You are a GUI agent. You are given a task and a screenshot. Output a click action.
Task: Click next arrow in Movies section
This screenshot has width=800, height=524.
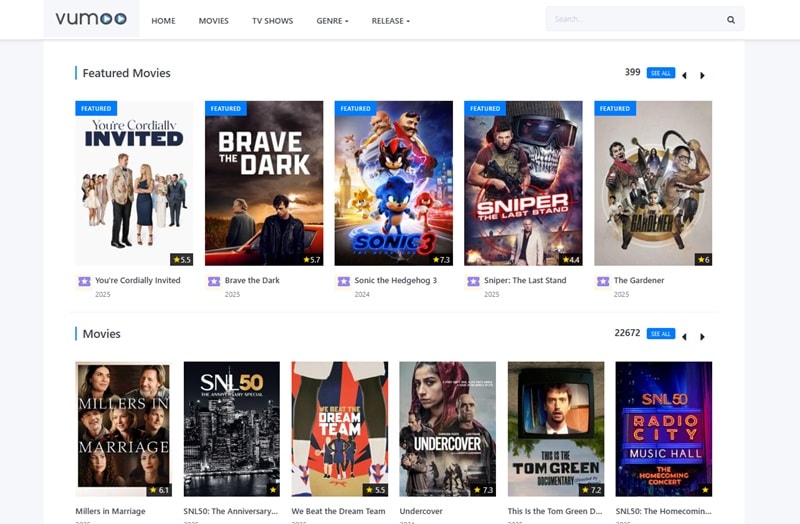tap(702, 337)
